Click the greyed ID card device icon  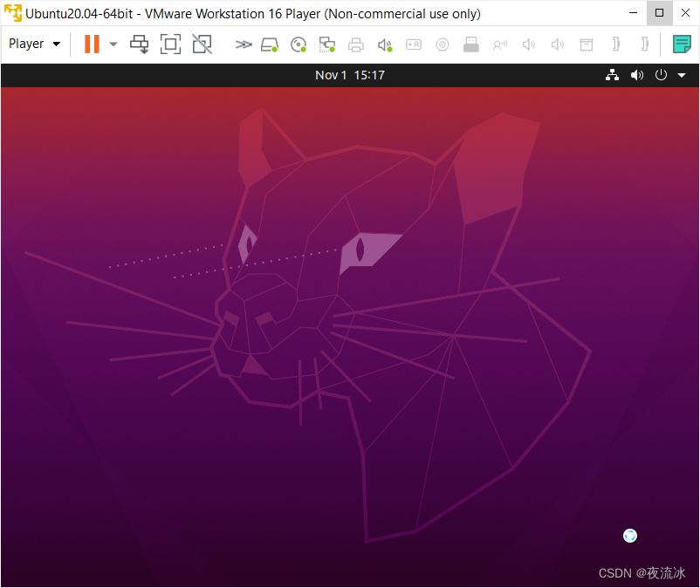[x=414, y=44]
